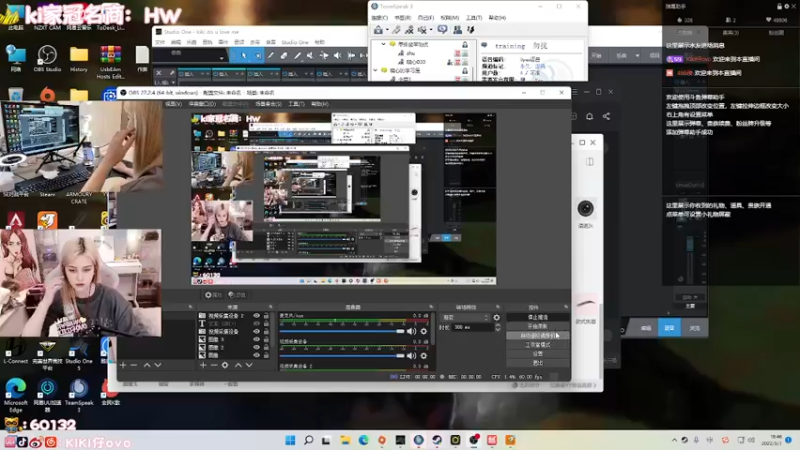Click Exit button in OBS controls
Screen dimensions: 800x450
pyautogui.click(x=537, y=363)
